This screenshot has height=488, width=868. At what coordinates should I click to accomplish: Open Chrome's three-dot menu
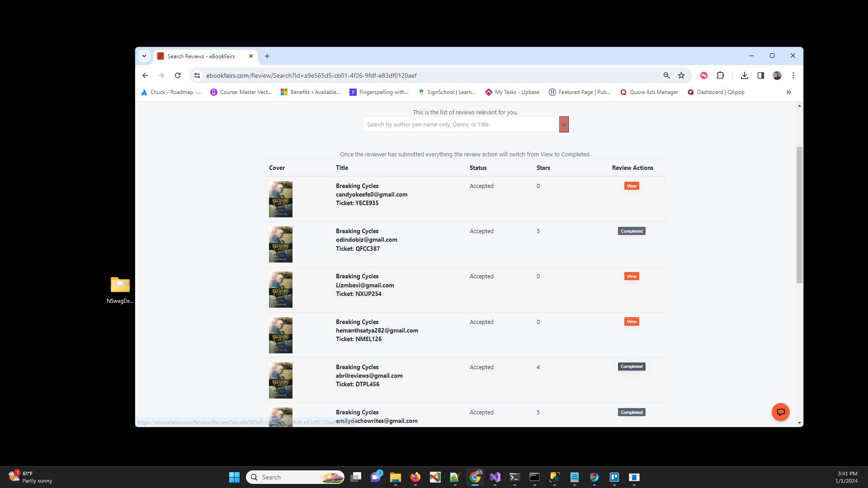coord(793,75)
